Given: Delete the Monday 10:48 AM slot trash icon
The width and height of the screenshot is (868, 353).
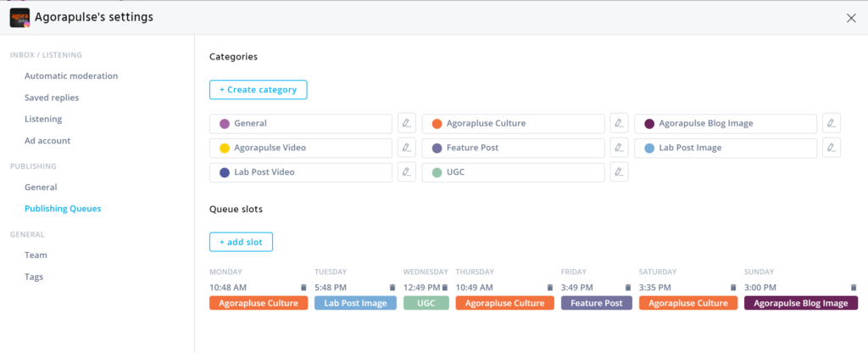Looking at the screenshot, I should pyautogui.click(x=303, y=288).
